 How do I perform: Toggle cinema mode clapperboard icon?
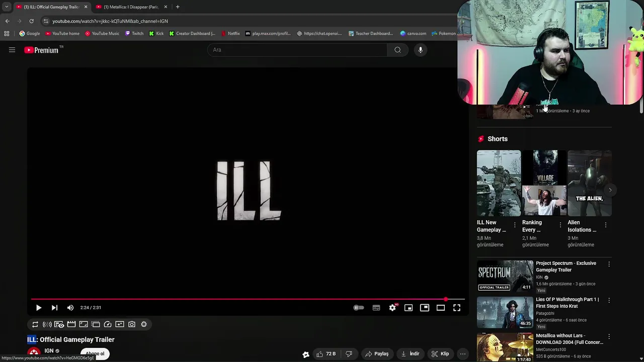point(71,325)
